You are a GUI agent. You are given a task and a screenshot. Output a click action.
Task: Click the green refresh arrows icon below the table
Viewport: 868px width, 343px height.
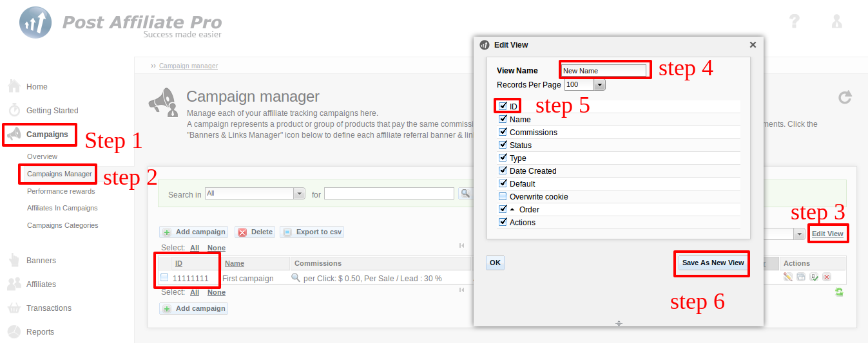[839, 292]
